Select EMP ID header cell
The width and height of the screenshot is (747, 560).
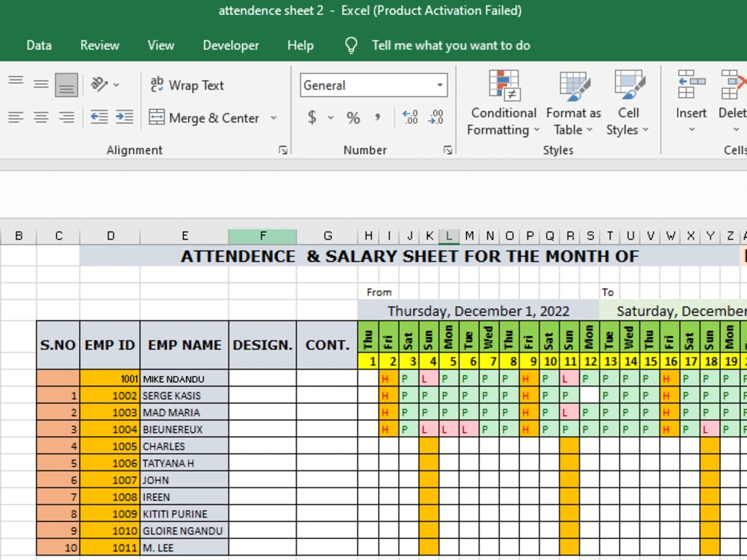point(110,345)
